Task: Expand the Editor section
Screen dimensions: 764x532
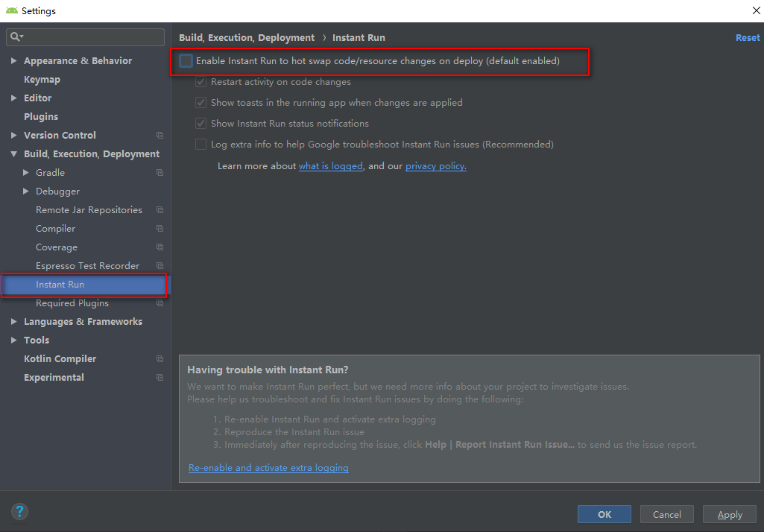Action: [x=13, y=98]
